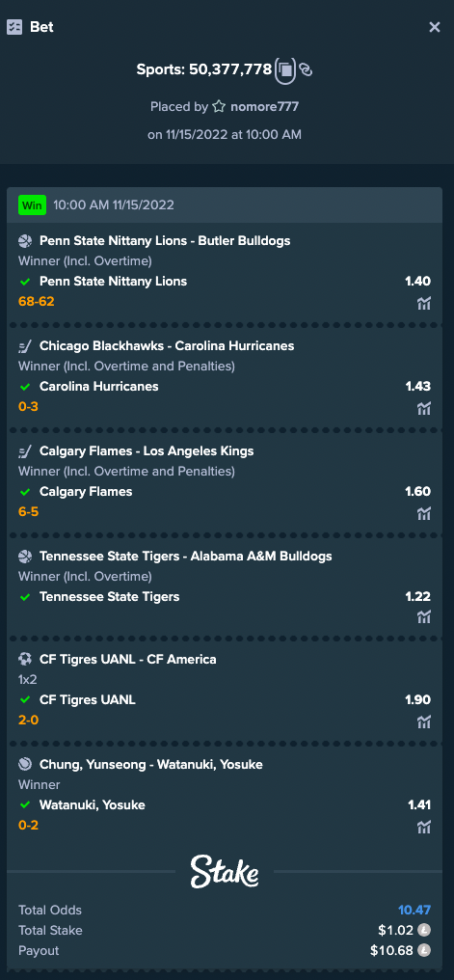Copy the bet ID 50,377,778
The height and width of the screenshot is (980, 454).
(285, 69)
